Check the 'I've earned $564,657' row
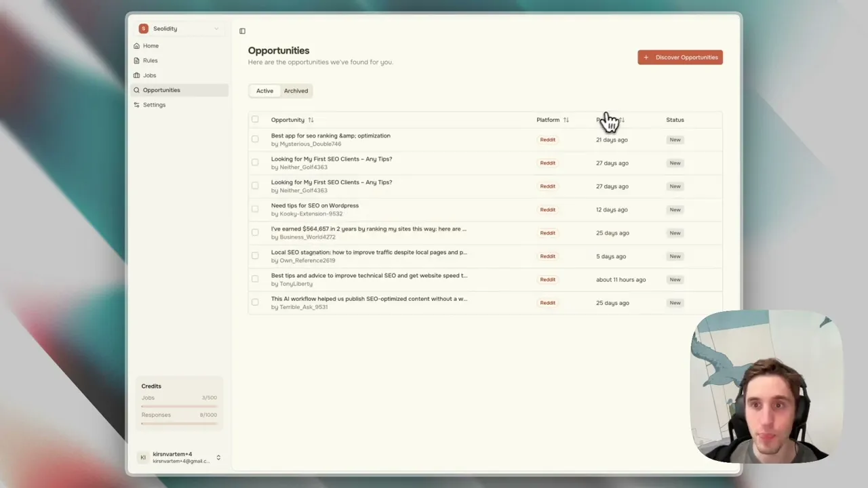Viewport: 868px width, 488px height. click(x=255, y=232)
